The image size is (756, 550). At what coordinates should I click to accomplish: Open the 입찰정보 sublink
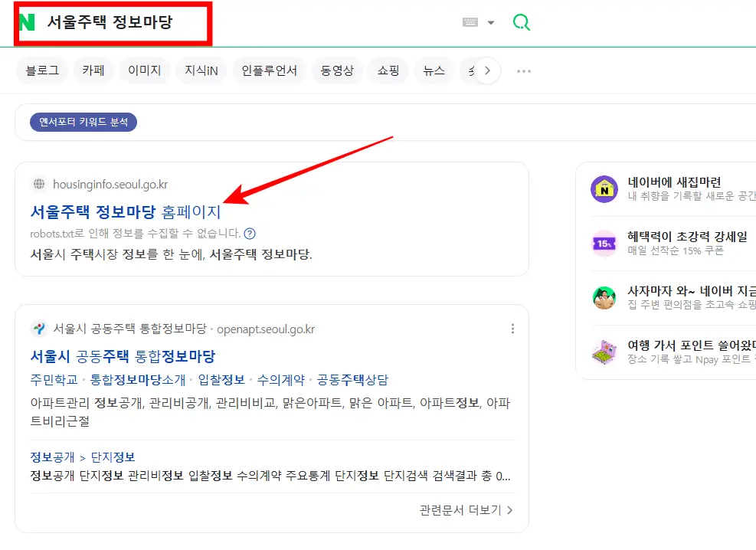coord(222,380)
